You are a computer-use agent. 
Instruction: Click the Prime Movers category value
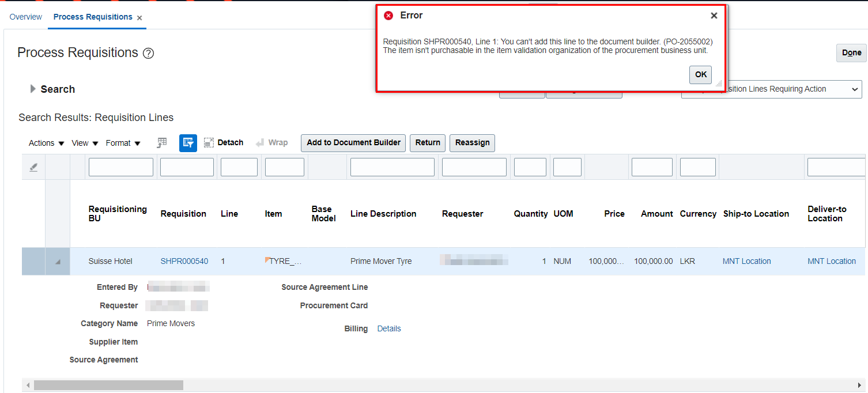[171, 323]
